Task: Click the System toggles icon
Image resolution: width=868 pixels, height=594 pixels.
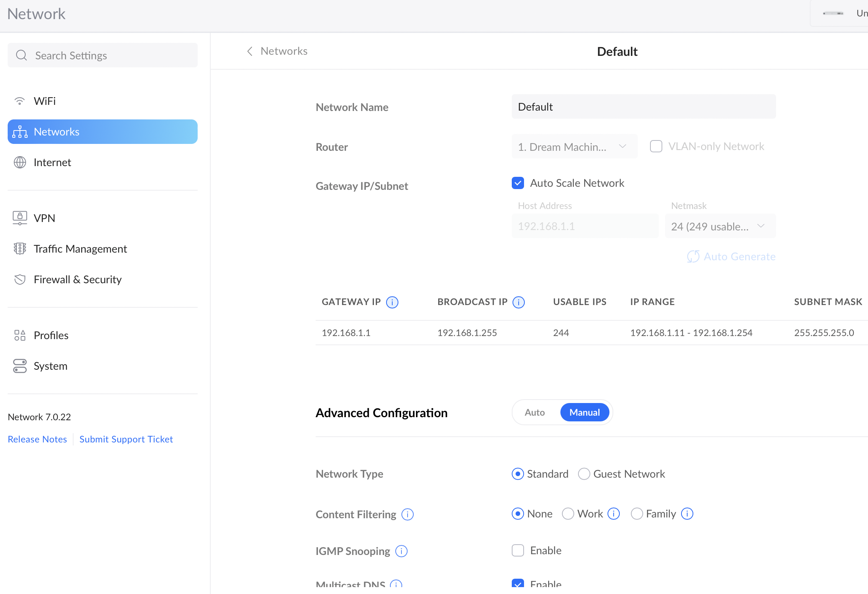Action: click(20, 366)
